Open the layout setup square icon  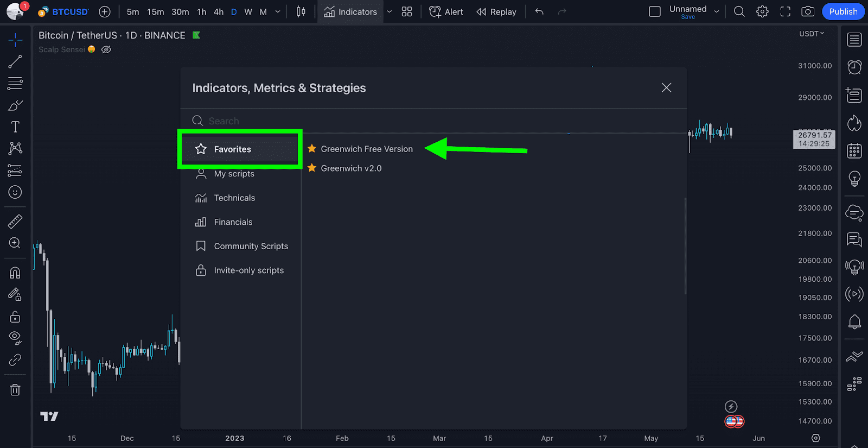(x=655, y=11)
